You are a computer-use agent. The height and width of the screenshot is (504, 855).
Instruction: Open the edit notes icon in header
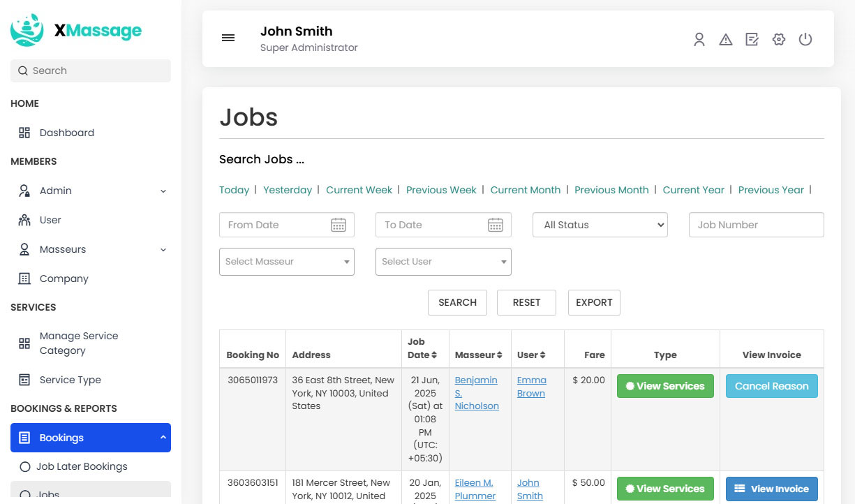752,40
